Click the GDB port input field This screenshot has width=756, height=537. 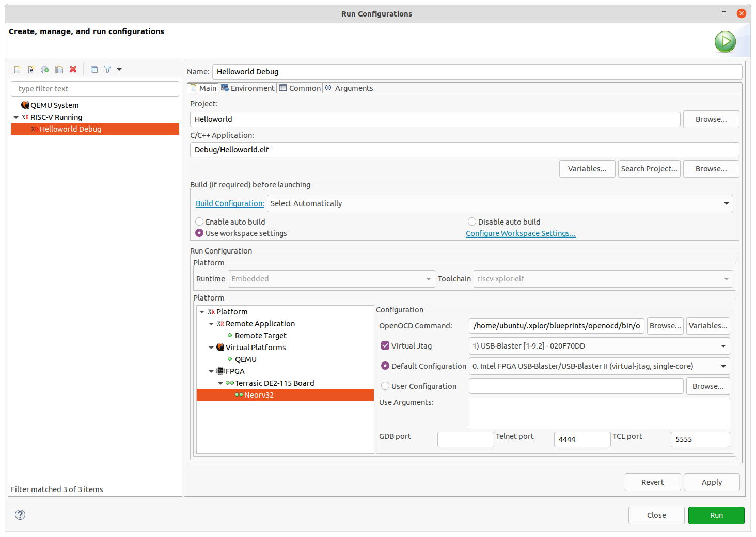click(x=465, y=439)
